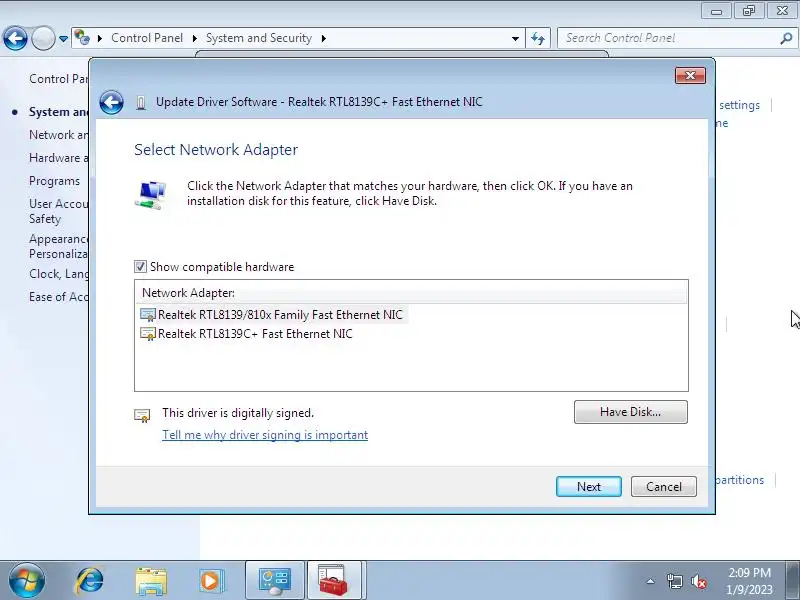Expand chevron before Control Panel breadcrumb
The width and height of the screenshot is (800, 600).
pos(100,38)
